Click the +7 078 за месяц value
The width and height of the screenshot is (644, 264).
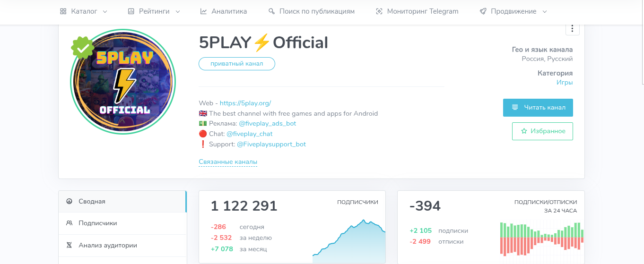(222, 249)
